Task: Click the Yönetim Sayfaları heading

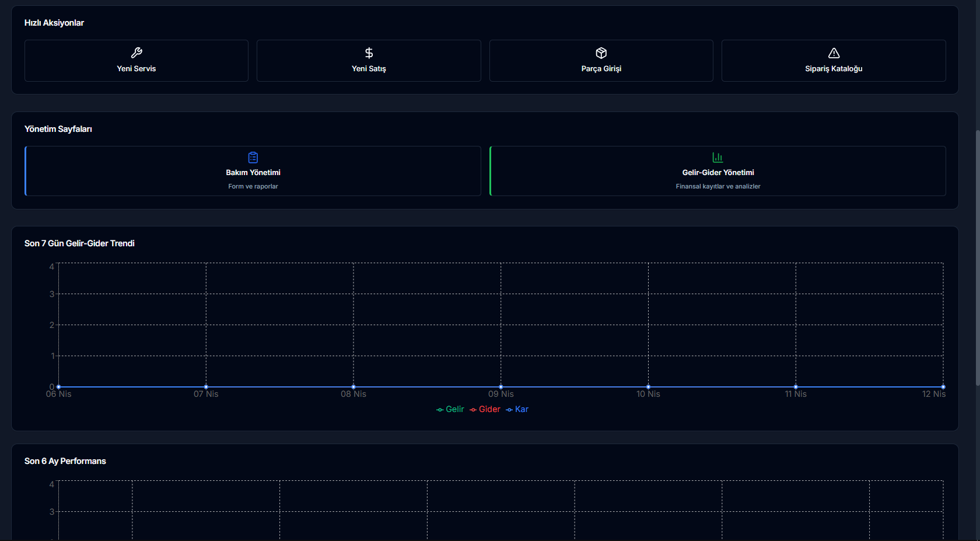Action: tap(58, 129)
